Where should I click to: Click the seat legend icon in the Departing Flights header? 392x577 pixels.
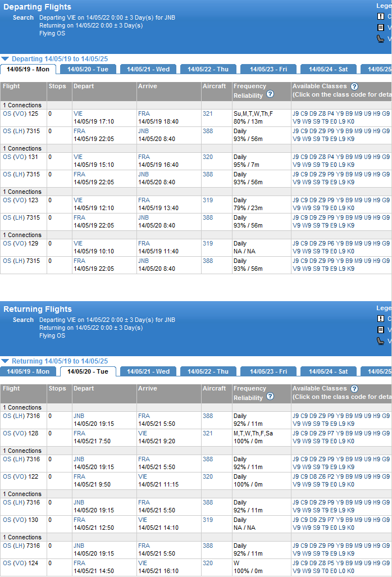(381, 39)
